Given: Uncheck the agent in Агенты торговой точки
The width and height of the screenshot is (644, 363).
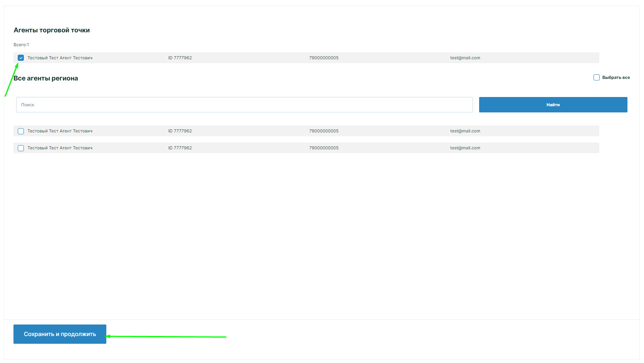Looking at the screenshot, I should pos(21,58).
